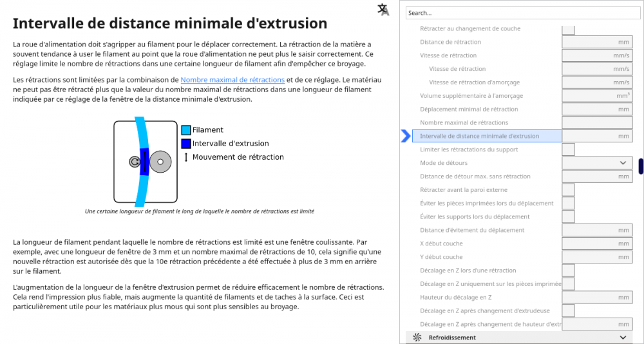Click the translate language icon
Image resolution: width=644 pixels, height=344 pixels.
(383, 10)
